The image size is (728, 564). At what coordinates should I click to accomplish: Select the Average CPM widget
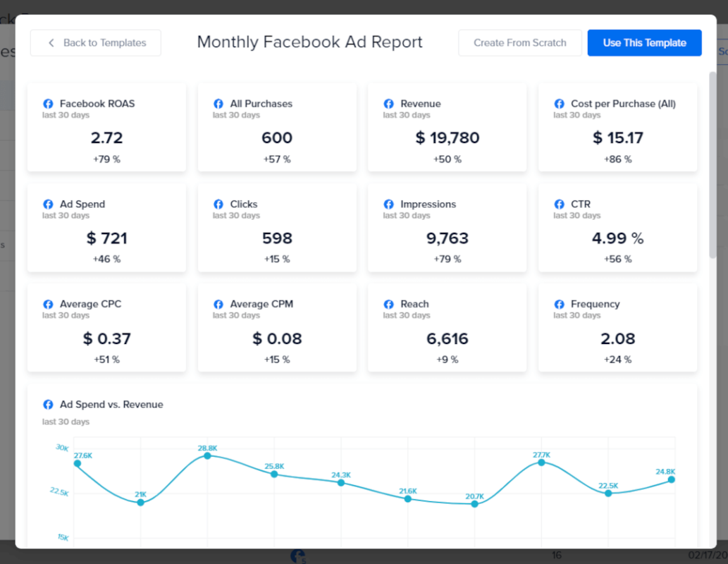click(277, 328)
